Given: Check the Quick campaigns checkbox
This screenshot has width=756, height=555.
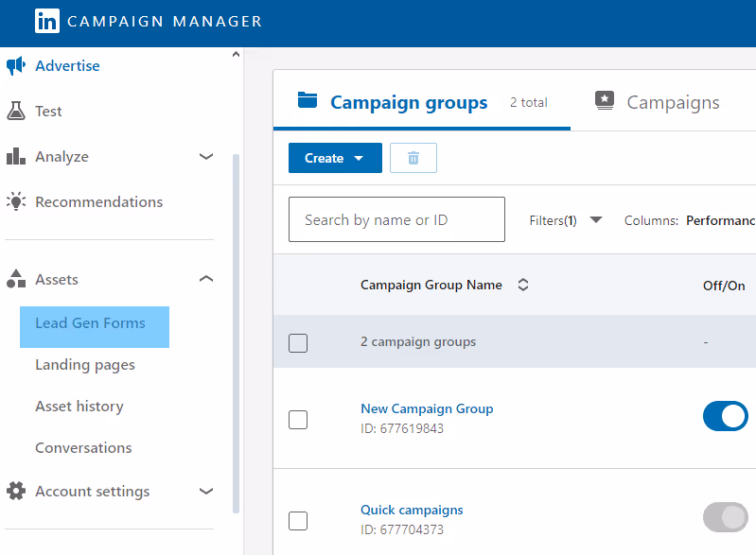Looking at the screenshot, I should click(x=298, y=521).
